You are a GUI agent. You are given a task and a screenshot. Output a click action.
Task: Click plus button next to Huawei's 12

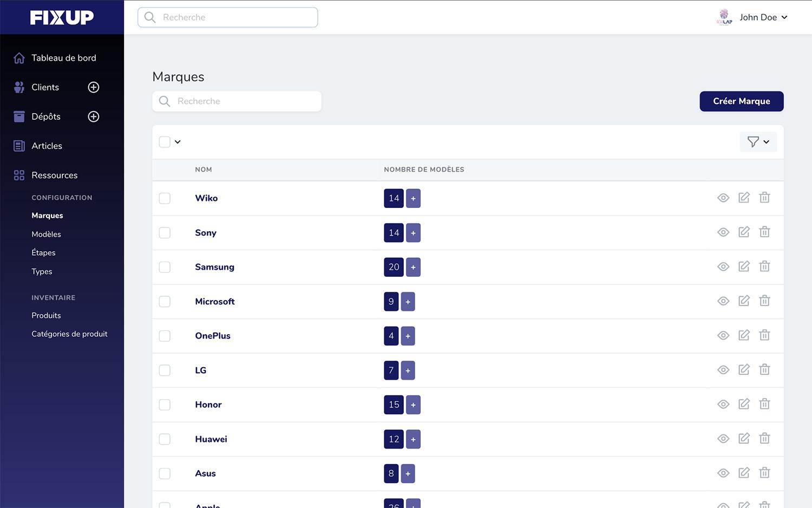413,439
